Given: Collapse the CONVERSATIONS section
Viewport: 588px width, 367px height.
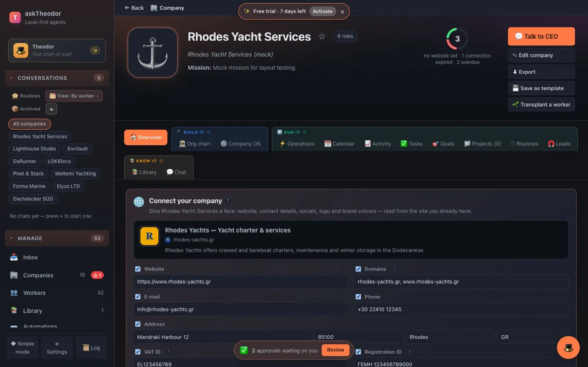Looking at the screenshot, I should 57,78.
